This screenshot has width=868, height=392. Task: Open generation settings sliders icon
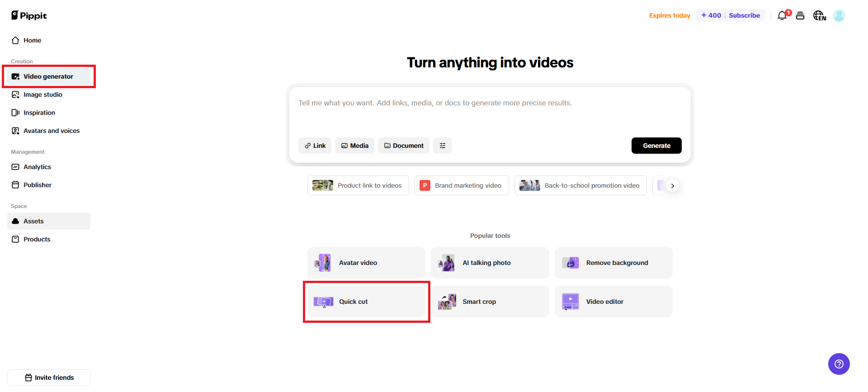[x=443, y=146]
